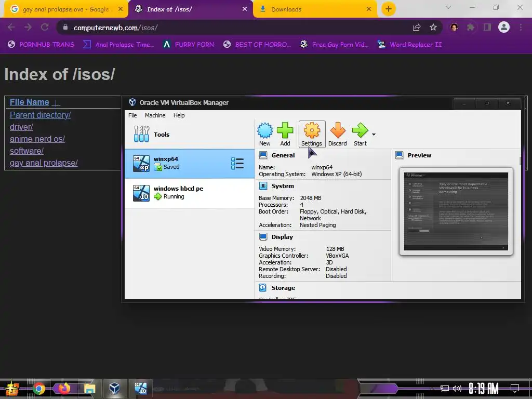Toggle the browser side panel icon
Image resolution: width=532 pixels, height=399 pixels.
(487, 27)
